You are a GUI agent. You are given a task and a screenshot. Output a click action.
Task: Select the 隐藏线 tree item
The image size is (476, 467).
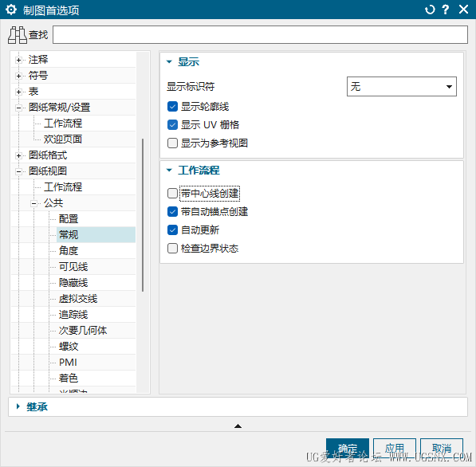[x=73, y=282]
